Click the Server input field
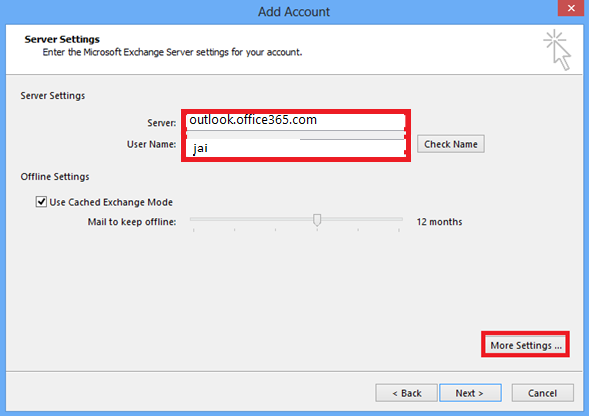This screenshot has height=416, width=589. (296, 121)
